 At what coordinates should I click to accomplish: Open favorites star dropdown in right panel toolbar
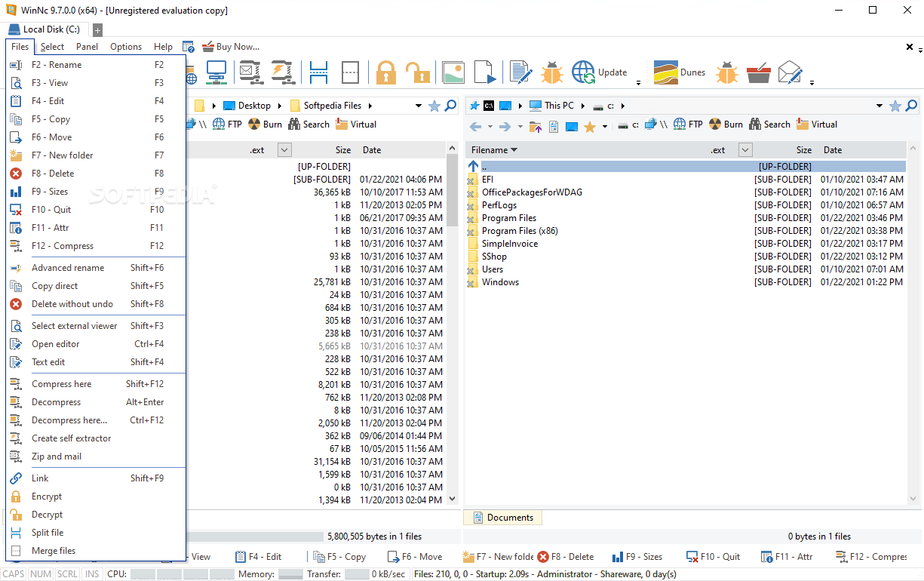tap(604, 127)
